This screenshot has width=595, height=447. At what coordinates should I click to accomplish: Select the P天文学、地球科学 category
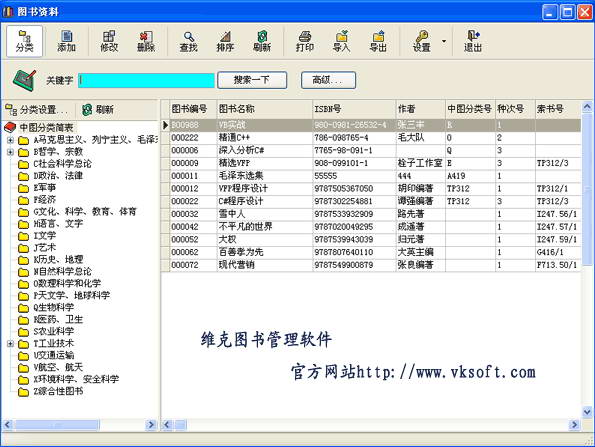click(x=72, y=296)
